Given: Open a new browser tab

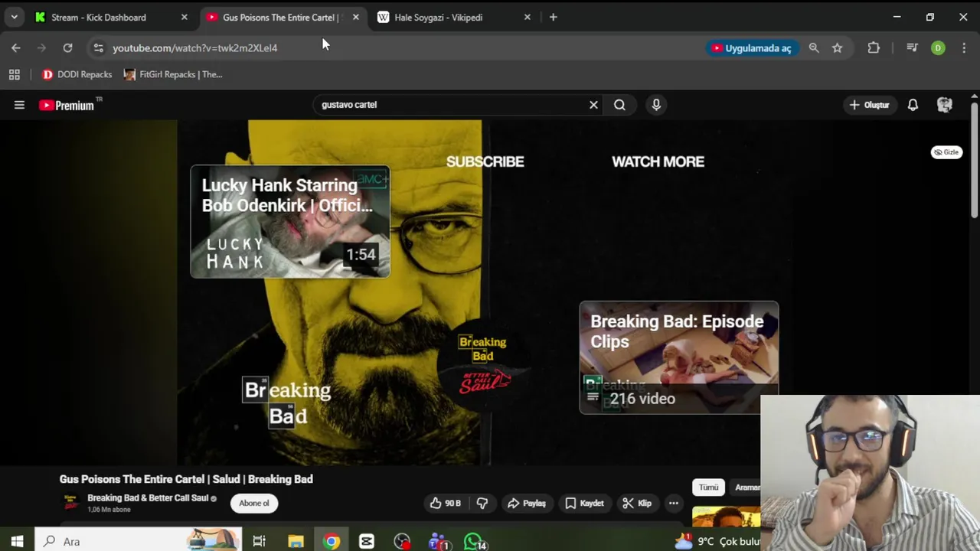Looking at the screenshot, I should [x=554, y=17].
